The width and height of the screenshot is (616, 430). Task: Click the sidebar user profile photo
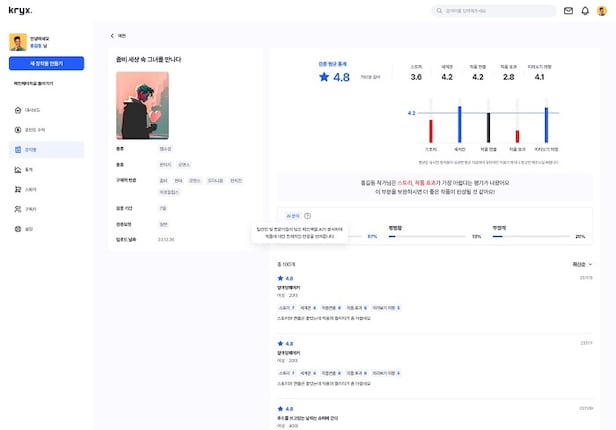17,42
